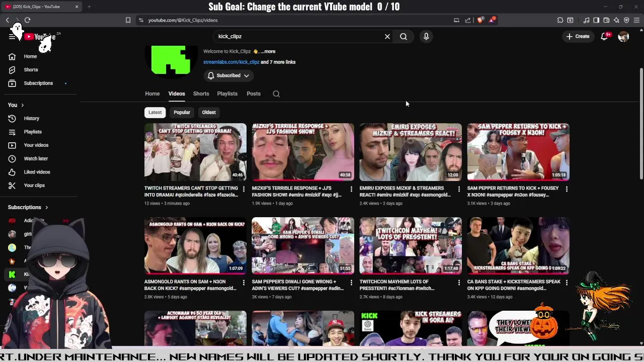Open the streamlabs.com/kick_clipz link
Image resolution: width=644 pixels, height=362 pixels.
click(x=231, y=62)
